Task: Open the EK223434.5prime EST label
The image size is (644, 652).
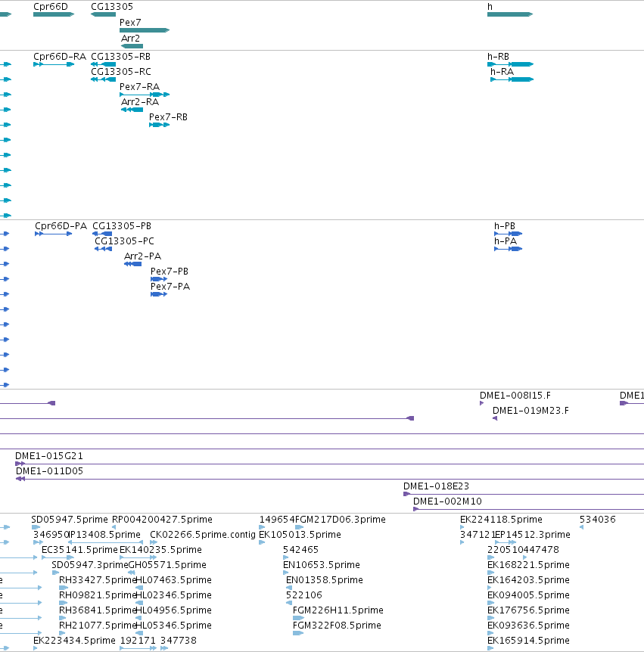Action: pyautogui.click(x=74, y=641)
